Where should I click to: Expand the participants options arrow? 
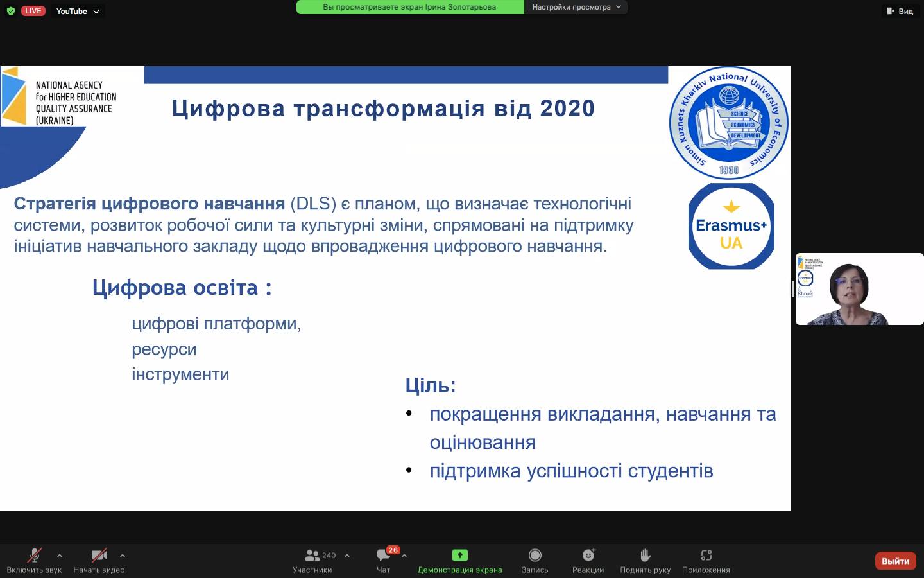click(x=347, y=556)
